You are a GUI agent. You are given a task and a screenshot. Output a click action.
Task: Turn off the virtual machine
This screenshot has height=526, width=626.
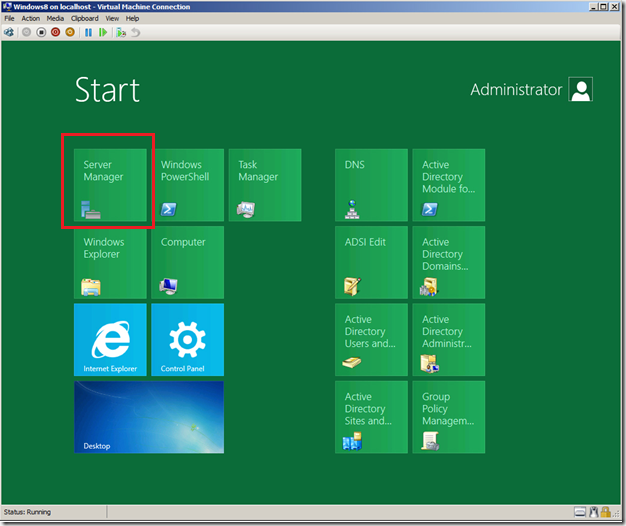click(x=41, y=32)
